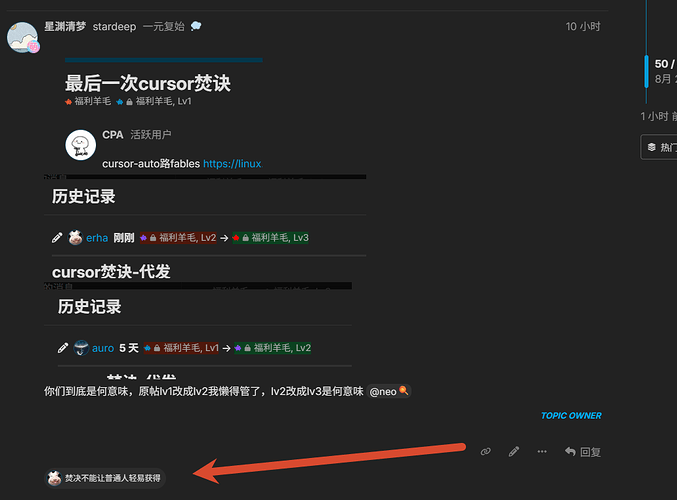Click the auro avatar in history

[81, 348]
